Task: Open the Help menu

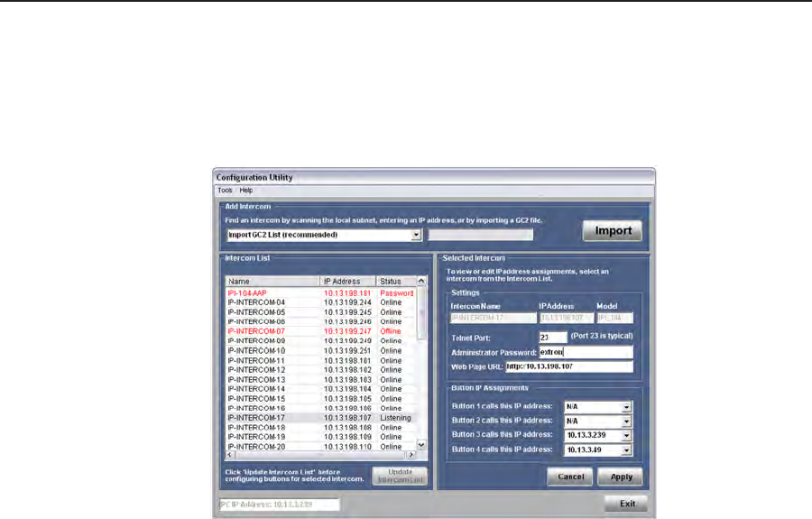Action: pyautogui.click(x=246, y=190)
